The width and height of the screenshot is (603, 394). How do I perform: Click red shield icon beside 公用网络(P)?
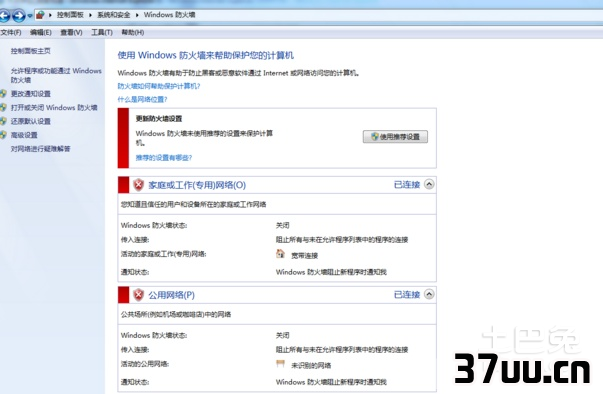(x=138, y=295)
